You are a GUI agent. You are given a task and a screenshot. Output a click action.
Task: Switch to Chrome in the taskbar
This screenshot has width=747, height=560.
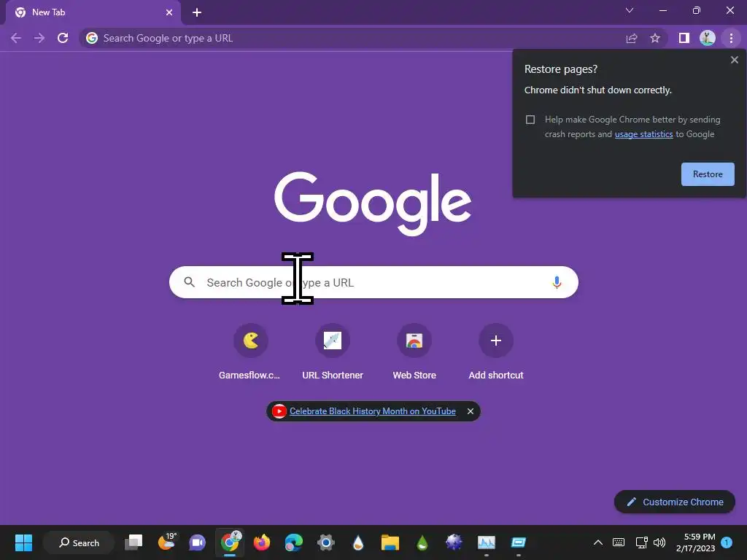coord(230,542)
